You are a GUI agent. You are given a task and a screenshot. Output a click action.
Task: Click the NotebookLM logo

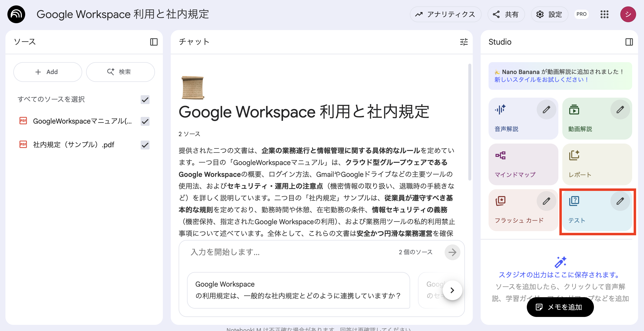(16, 14)
